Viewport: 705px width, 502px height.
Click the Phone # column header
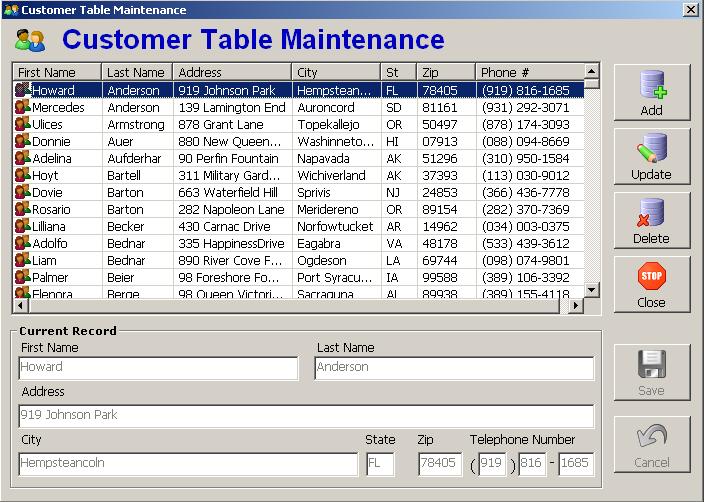pos(530,72)
